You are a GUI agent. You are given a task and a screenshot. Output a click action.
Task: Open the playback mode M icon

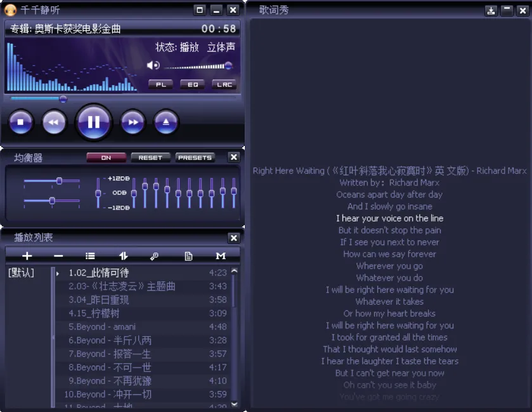(x=221, y=256)
